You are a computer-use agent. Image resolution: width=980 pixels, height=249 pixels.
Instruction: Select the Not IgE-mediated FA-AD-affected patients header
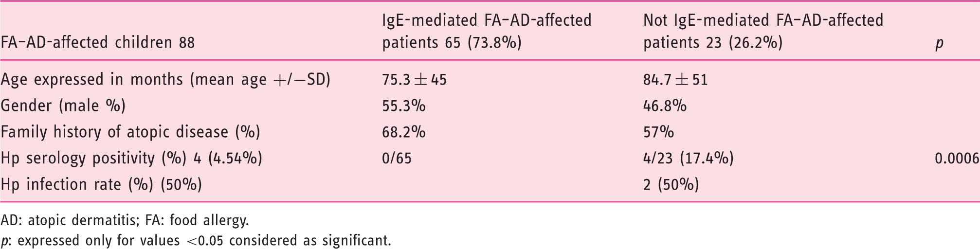(x=763, y=32)
